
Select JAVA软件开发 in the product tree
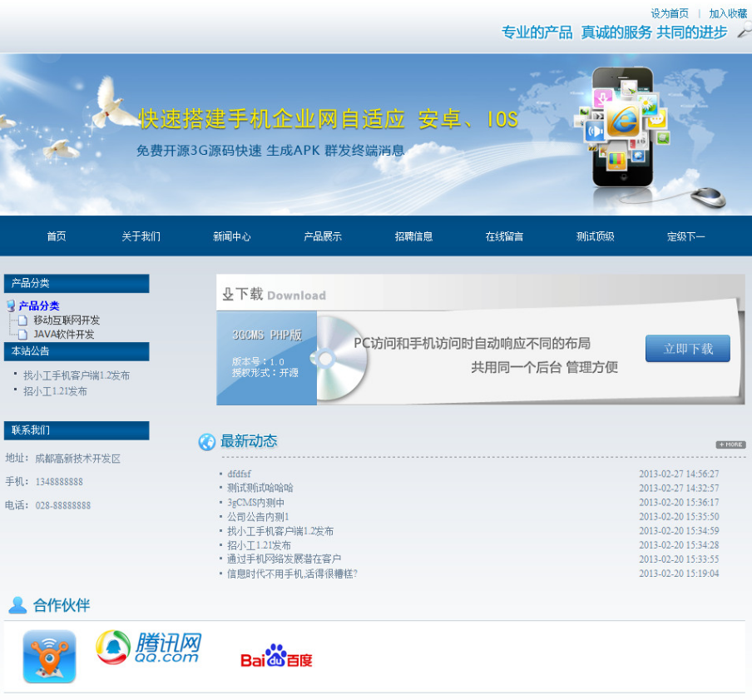coord(64,335)
